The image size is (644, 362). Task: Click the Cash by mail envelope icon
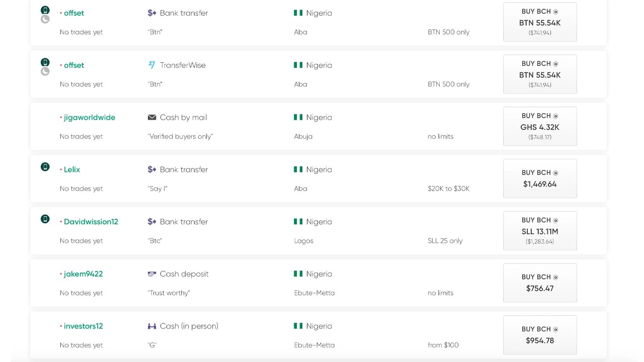(x=151, y=117)
